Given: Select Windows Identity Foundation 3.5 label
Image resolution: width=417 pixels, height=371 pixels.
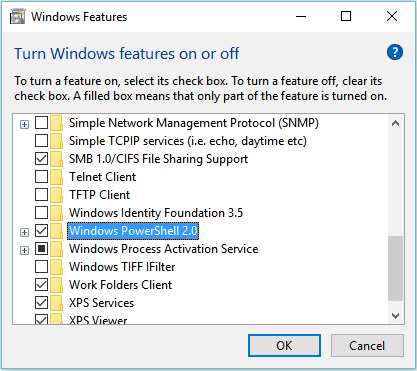Looking at the screenshot, I should (x=156, y=213).
